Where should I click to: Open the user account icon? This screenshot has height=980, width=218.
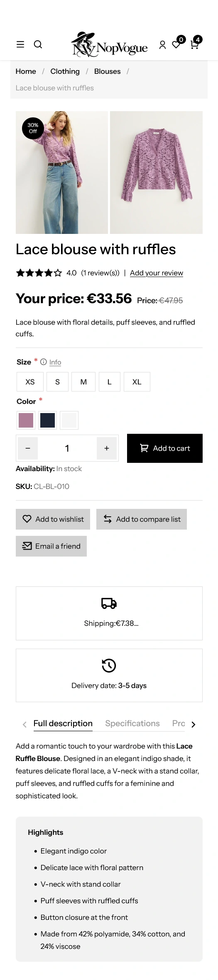[x=162, y=45]
